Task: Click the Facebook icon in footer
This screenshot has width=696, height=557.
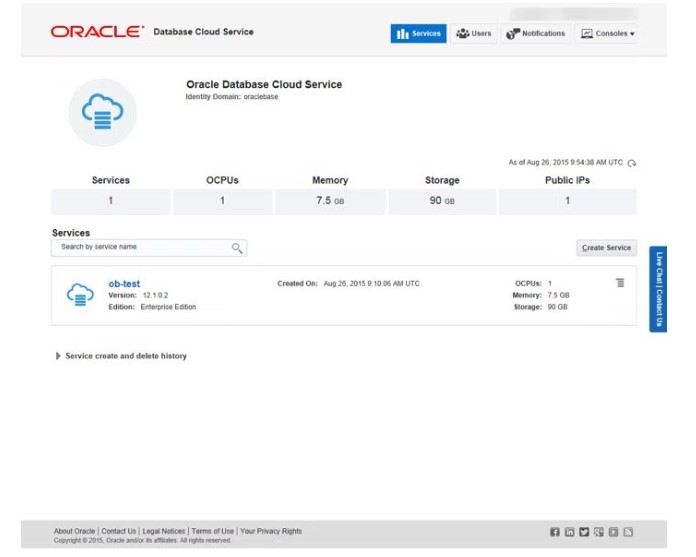Action: [555, 532]
